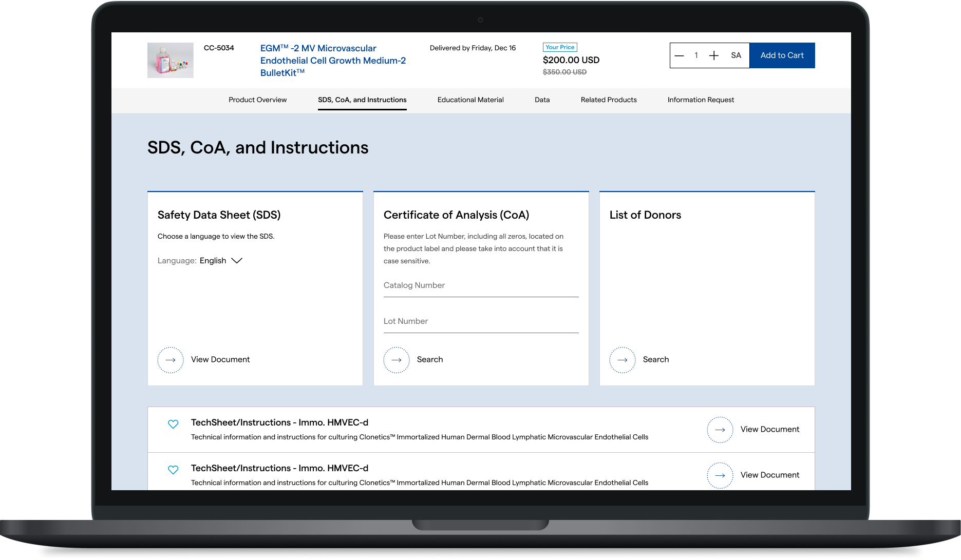Click the Certificate of Analysis search arrow icon
The width and height of the screenshot is (961, 560).
397,360
